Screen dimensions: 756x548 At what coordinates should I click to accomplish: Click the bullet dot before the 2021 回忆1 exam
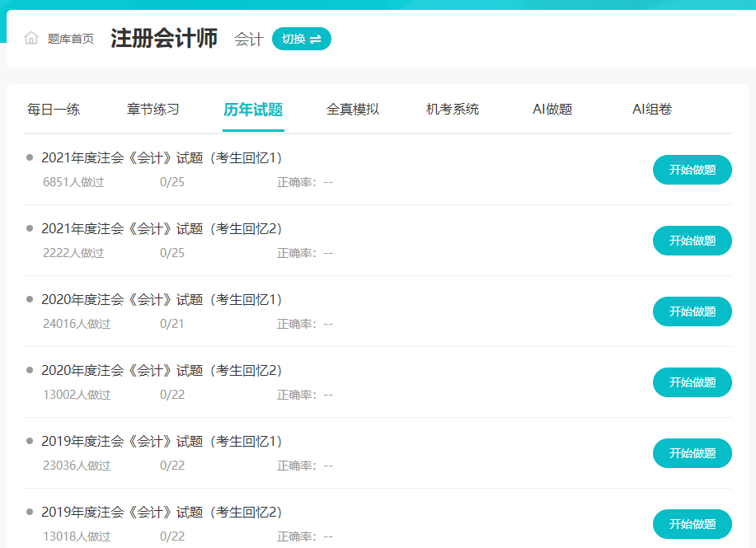click(31, 157)
